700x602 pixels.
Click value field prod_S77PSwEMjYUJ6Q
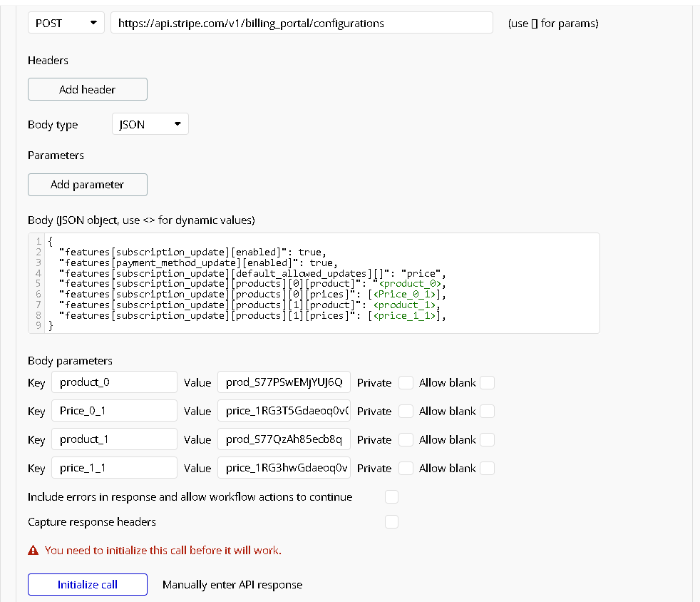click(284, 382)
